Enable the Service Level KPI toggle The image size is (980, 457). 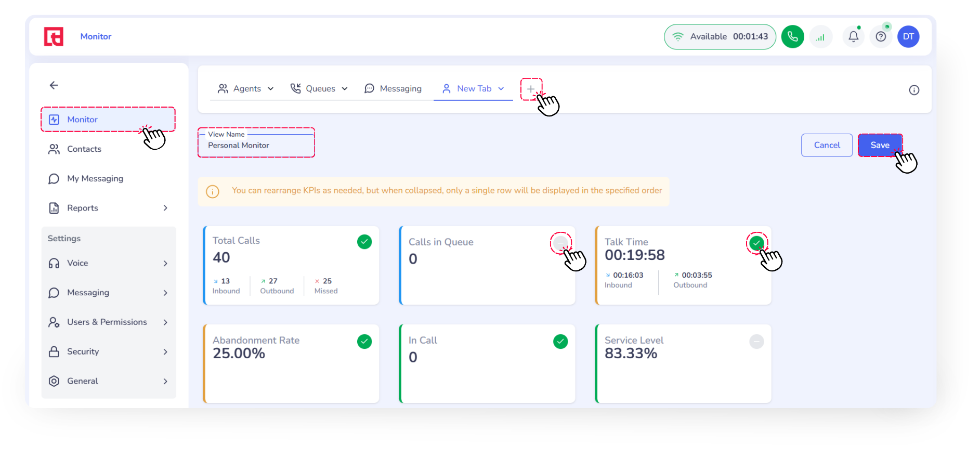pyautogui.click(x=756, y=342)
